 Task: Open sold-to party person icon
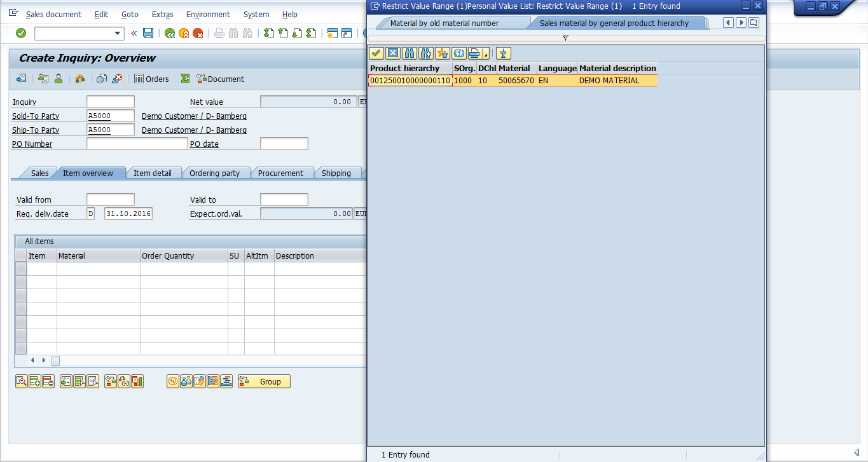tap(58, 79)
